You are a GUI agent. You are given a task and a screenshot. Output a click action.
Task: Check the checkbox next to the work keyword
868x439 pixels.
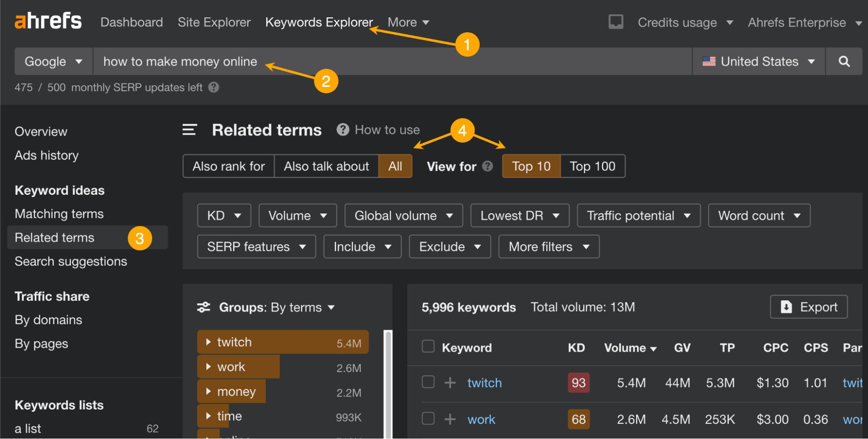(x=428, y=419)
